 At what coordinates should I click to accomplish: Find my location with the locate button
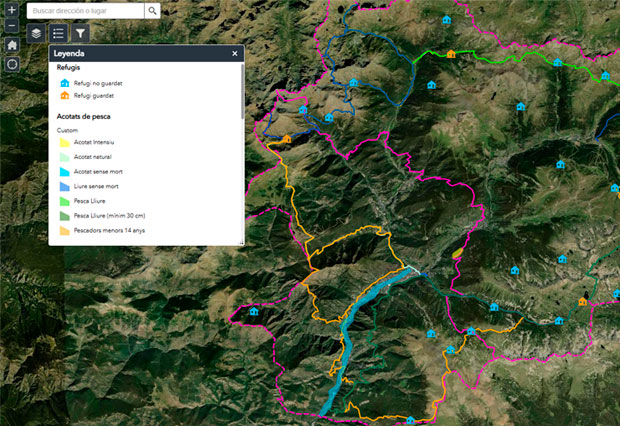click(x=11, y=64)
